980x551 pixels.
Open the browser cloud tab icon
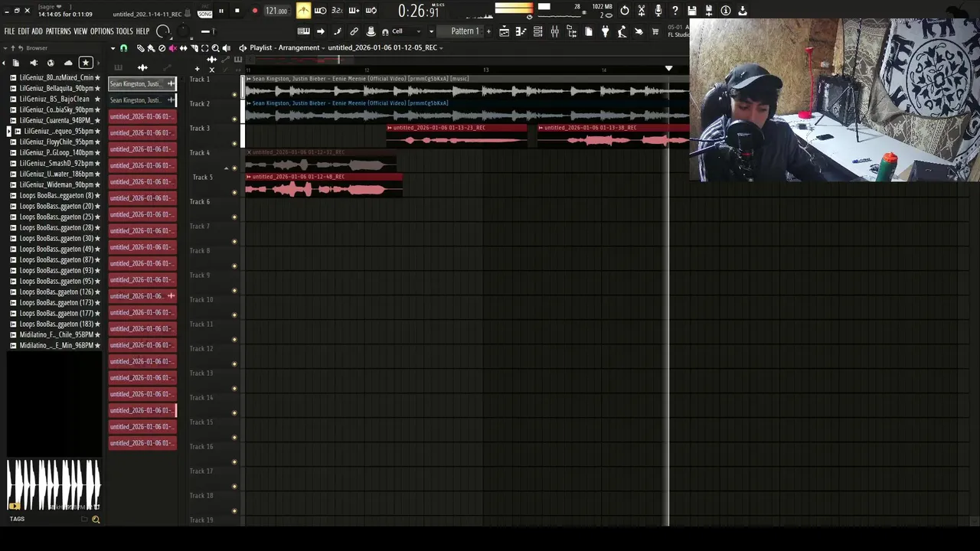pos(68,63)
